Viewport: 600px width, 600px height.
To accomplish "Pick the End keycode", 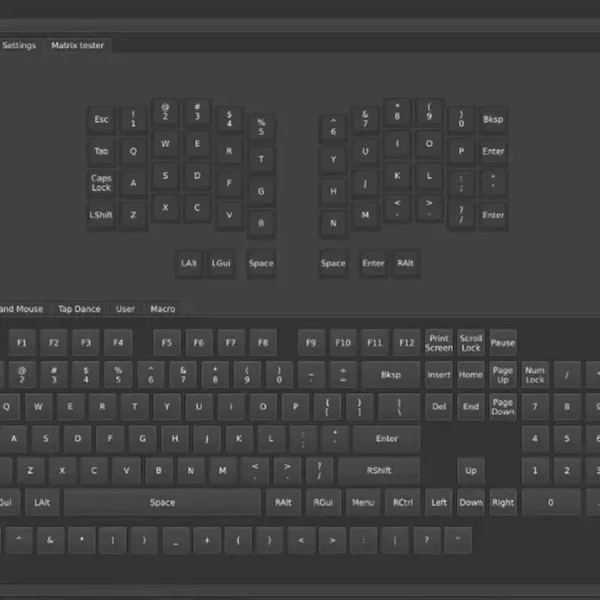I will (471, 406).
